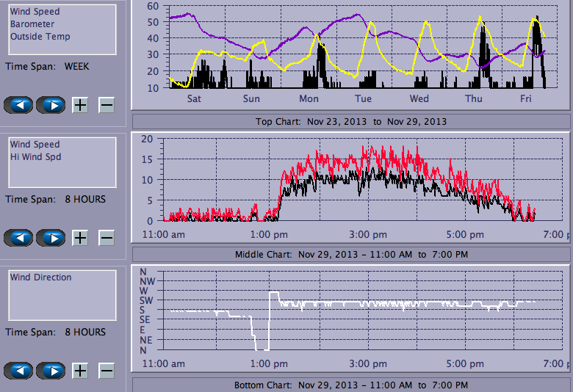Click the Top Chart date range title bar
The width and height of the screenshot is (573, 392).
click(x=350, y=121)
